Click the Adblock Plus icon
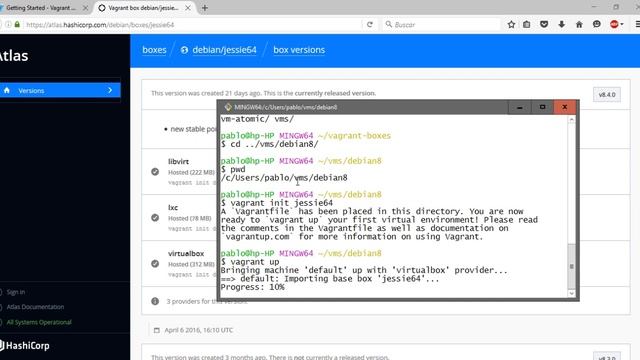 pyautogui.click(x=614, y=24)
